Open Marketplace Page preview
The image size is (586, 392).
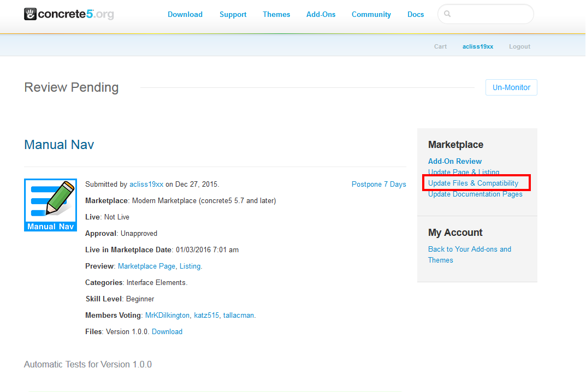(146, 266)
